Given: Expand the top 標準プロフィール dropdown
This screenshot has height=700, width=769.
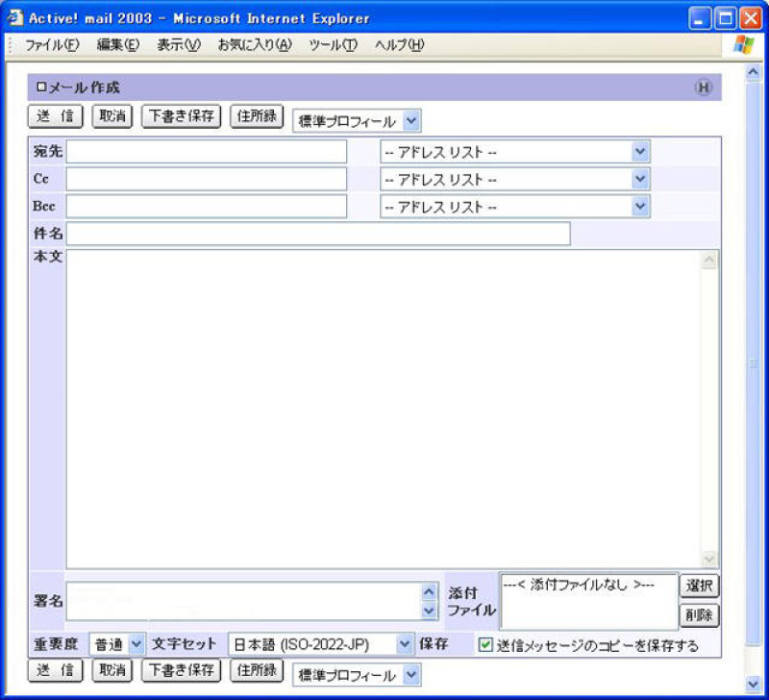Looking at the screenshot, I should point(357,120).
